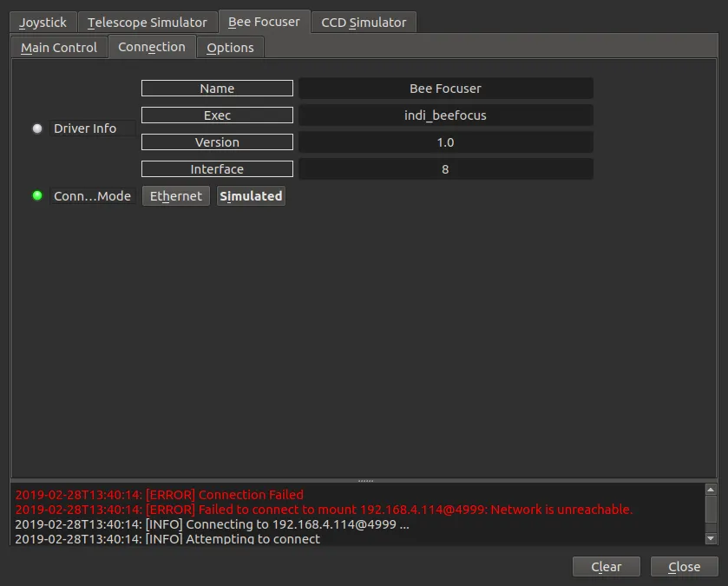
Task: Click the green Connection Mode status light
Action: (x=37, y=195)
